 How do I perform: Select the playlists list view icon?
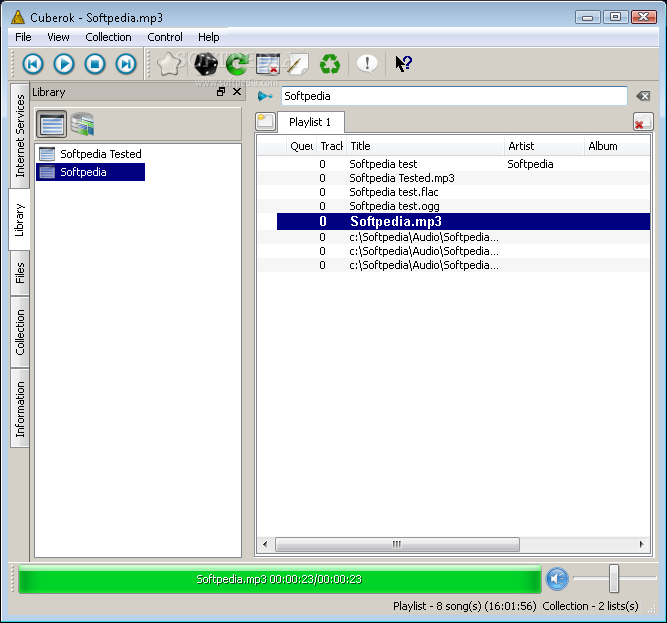[51, 124]
